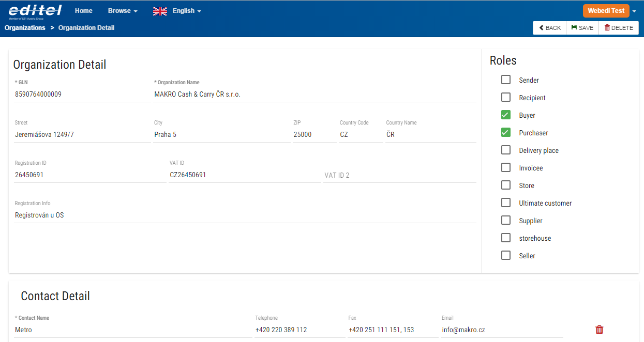This screenshot has height=342, width=644.
Task: Click the Country Name field ČR
Action: click(431, 135)
